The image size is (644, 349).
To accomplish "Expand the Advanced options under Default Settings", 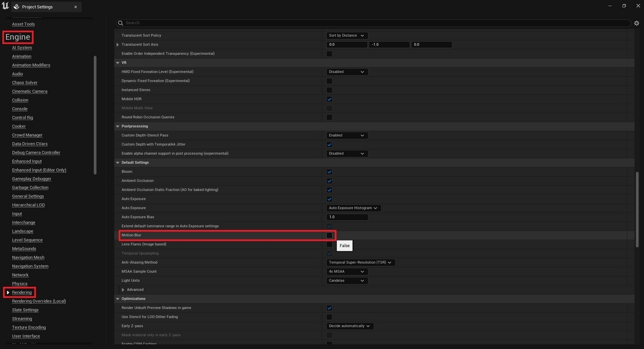I will pos(123,289).
